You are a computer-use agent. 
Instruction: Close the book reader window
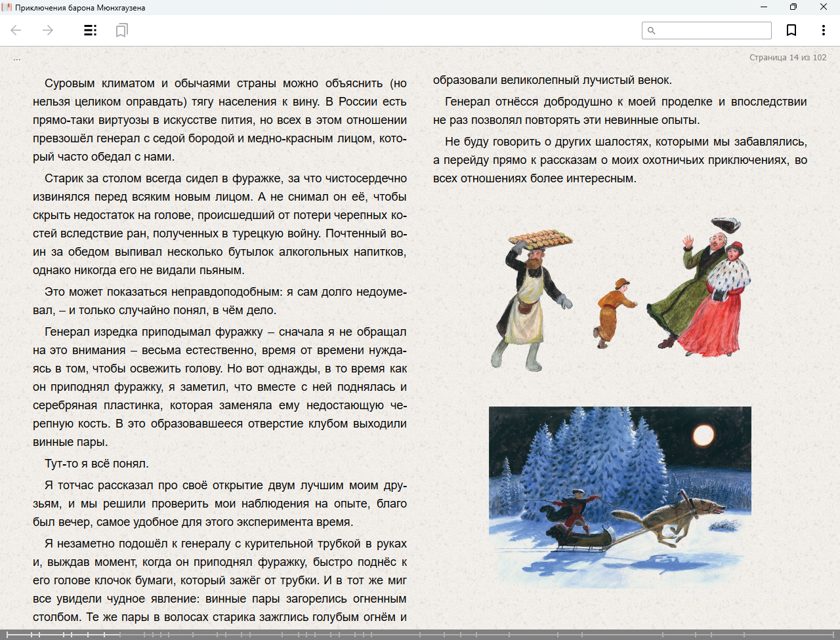(x=824, y=7)
